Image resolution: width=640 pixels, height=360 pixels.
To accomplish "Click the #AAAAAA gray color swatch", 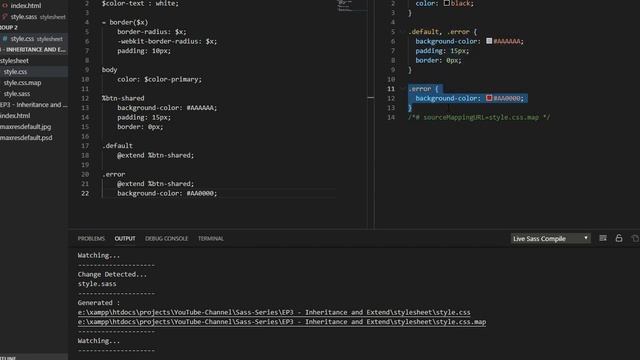I will point(489,41).
